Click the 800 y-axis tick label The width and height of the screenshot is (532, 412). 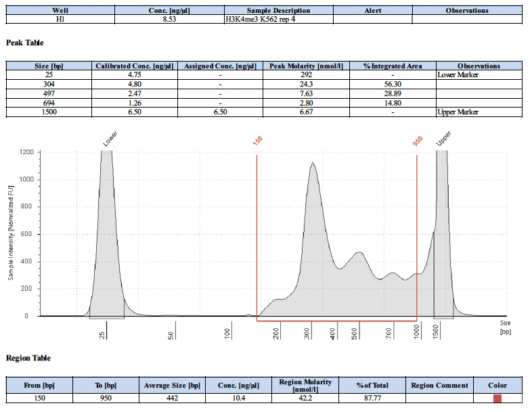point(28,206)
